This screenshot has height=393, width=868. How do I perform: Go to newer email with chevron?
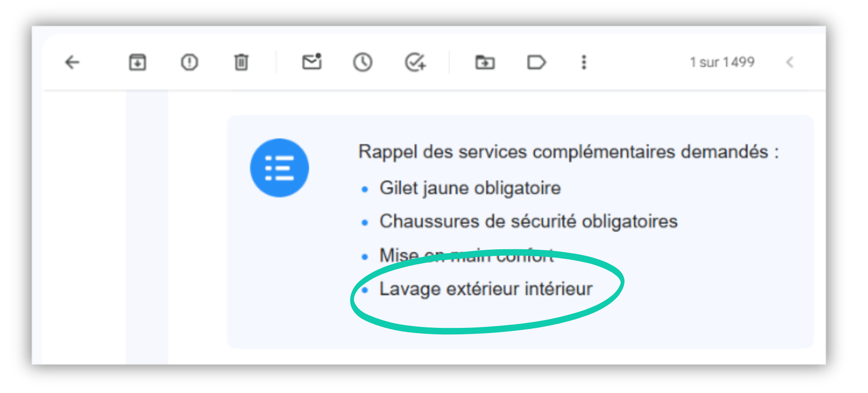(x=790, y=63)
